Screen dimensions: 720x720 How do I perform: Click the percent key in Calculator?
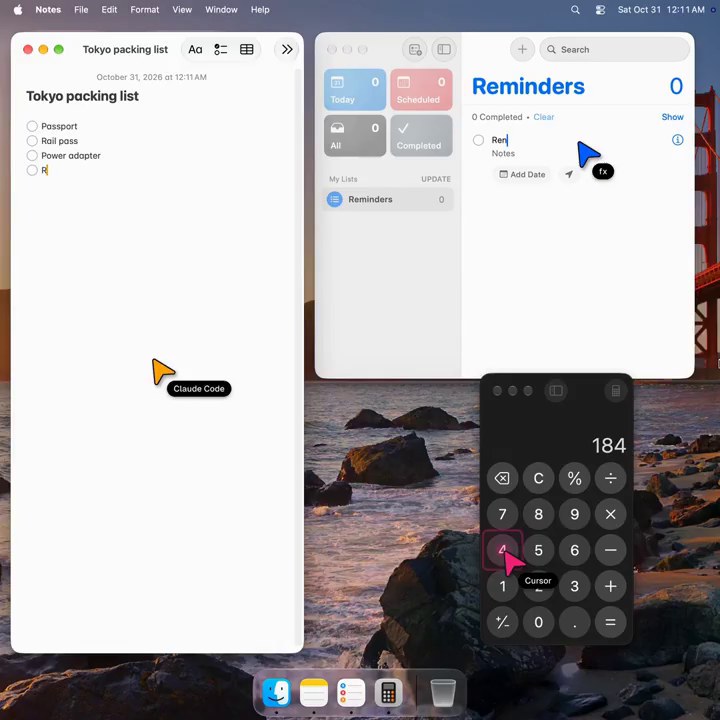pos(574,478)
